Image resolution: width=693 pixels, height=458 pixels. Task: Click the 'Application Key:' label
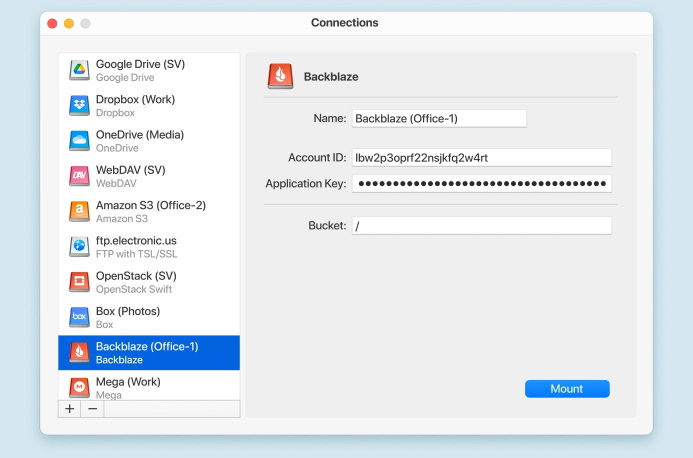click(x=306, y=184)
